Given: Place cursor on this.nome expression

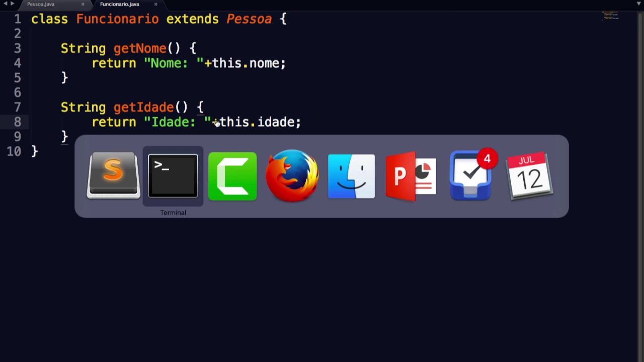Looking at the screenshot, I should (x=246, y=63).
